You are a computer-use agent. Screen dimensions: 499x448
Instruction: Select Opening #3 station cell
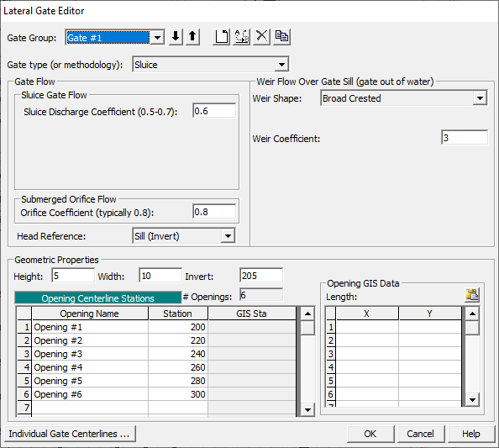[x=178, y=354]
